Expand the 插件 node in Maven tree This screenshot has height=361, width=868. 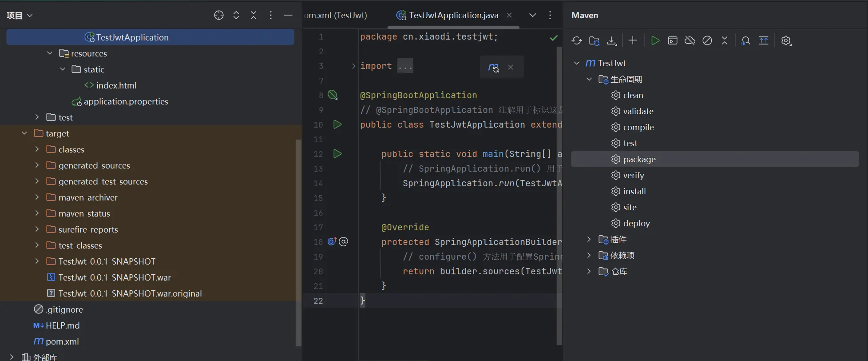(x=589, y=240)
